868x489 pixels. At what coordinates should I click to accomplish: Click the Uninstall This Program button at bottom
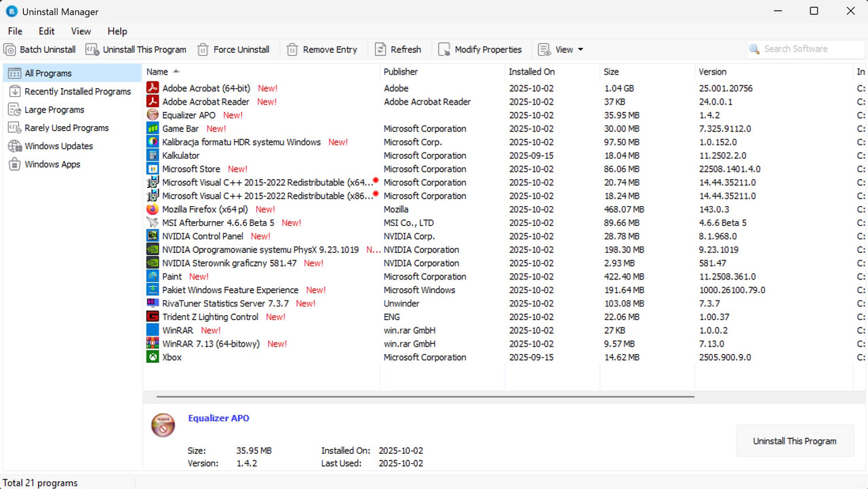point(794,441)
